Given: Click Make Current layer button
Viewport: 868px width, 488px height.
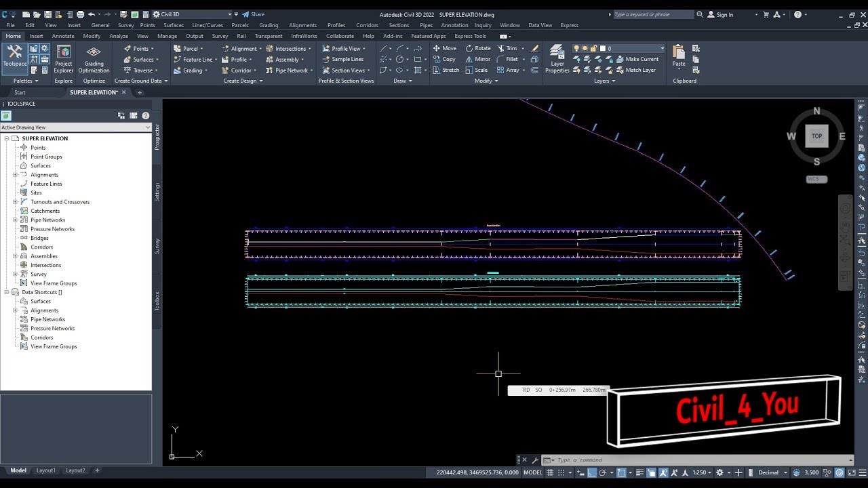Looking at the screenshot, I should [637, 59].
